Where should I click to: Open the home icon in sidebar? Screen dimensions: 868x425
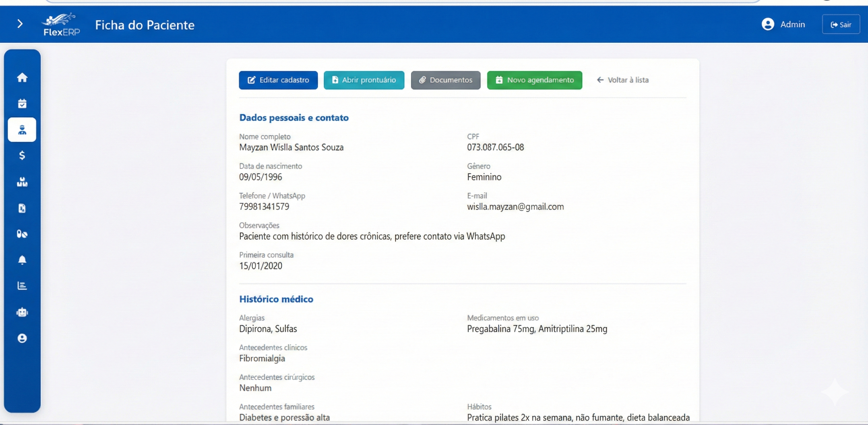pos(22,78)
